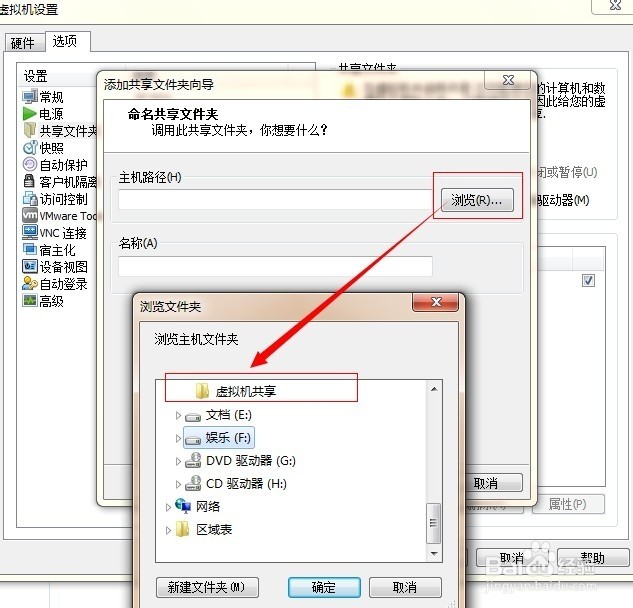Select VNC 连接 in the settings list
633x608 pixels.
pyautogui.click(x=63, y=233)
